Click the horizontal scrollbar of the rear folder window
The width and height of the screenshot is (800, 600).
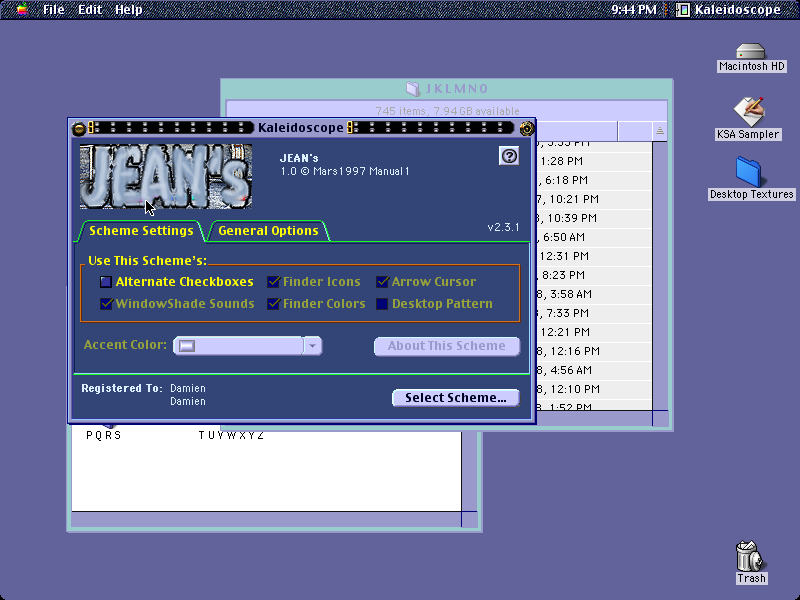click(266, 519)
